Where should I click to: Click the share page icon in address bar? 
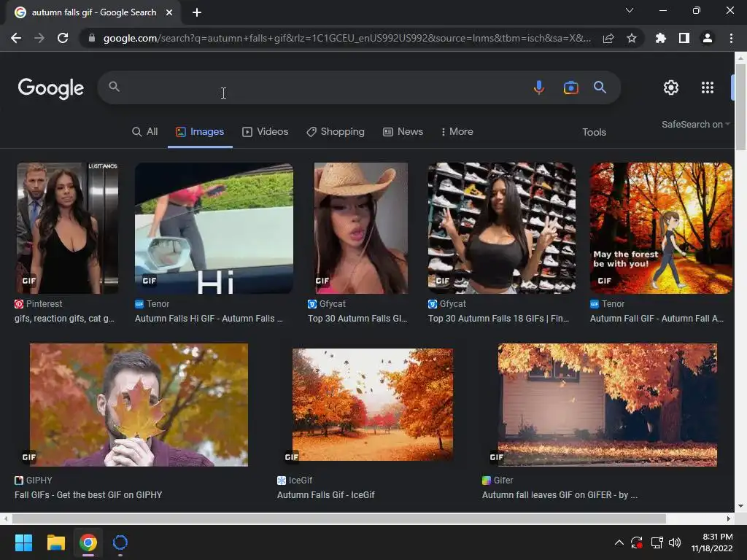coord(608,38)
